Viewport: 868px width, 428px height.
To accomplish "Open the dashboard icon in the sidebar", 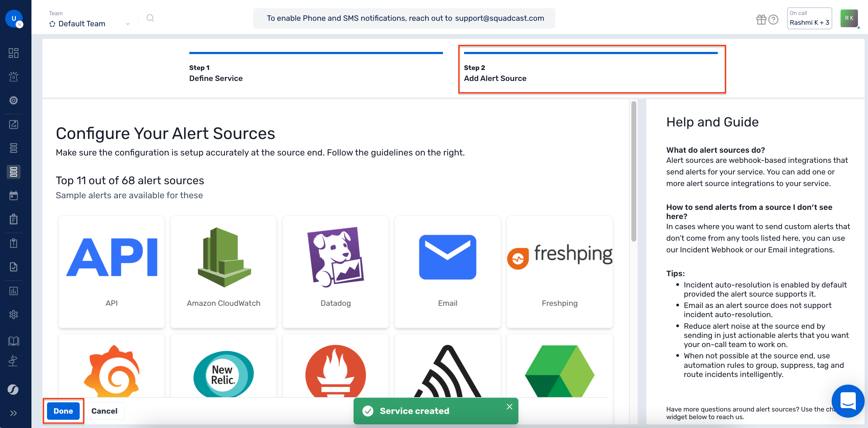I will pyautogui.click(x=13, y=53).
